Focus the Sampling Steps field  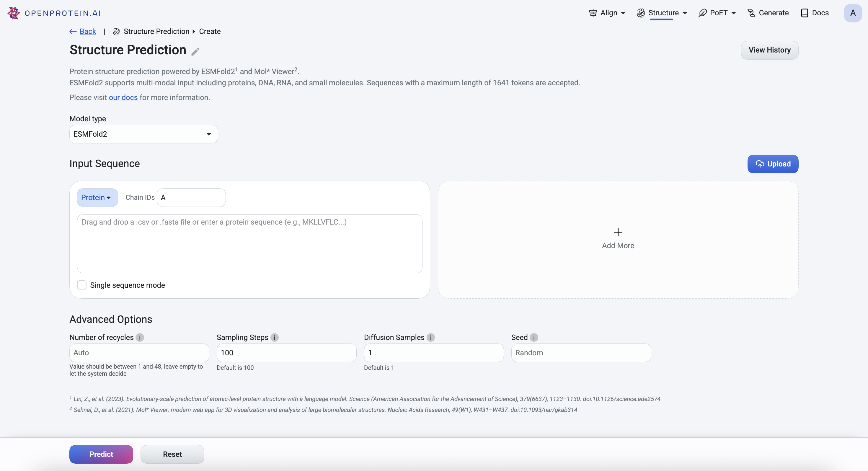(x=286, y=353)
